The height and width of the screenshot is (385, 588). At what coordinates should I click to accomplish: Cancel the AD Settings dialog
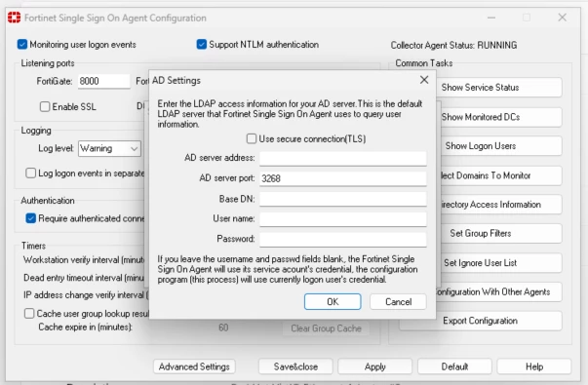click(x=398, y=302)
